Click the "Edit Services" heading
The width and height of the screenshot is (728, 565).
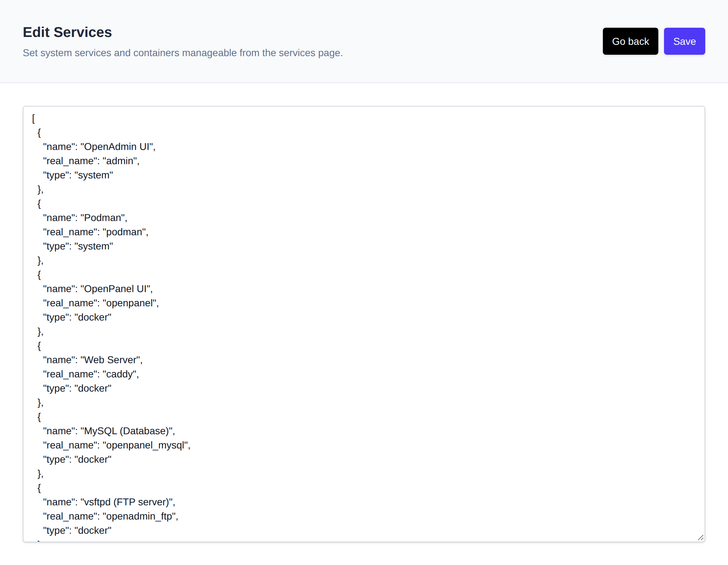click(67, 32)
